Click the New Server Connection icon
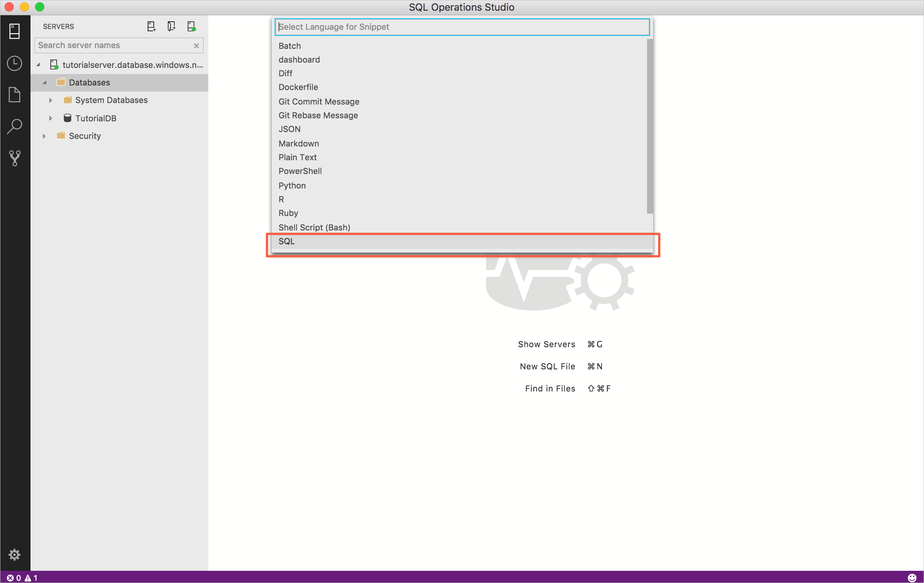The height and width of the screenshot is (583, 924). click(x=150, y=27)
